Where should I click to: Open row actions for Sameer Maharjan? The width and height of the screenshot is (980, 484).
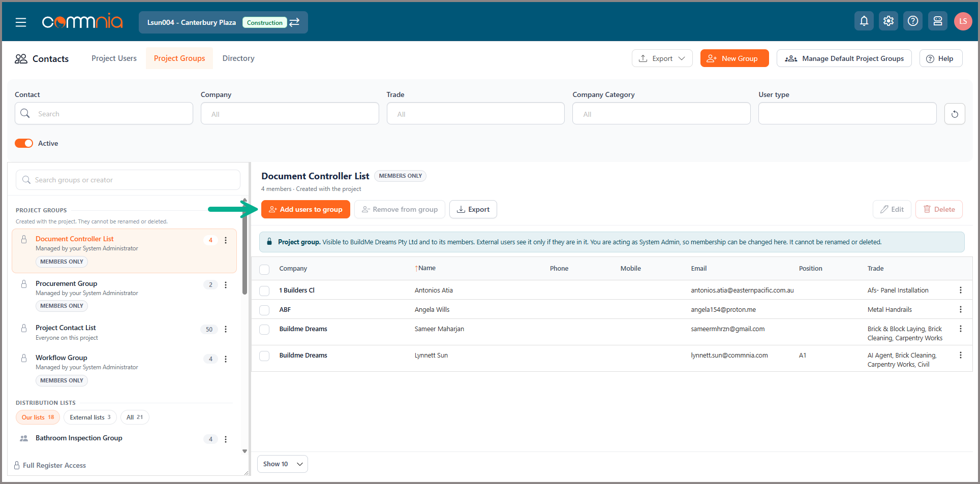tap(960, 329)
